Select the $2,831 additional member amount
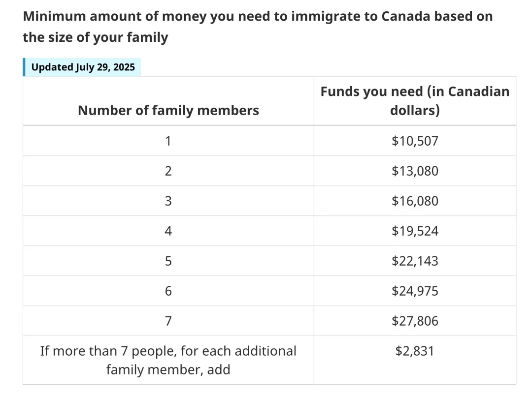This screenshot has height=400, width=532. 415,351
